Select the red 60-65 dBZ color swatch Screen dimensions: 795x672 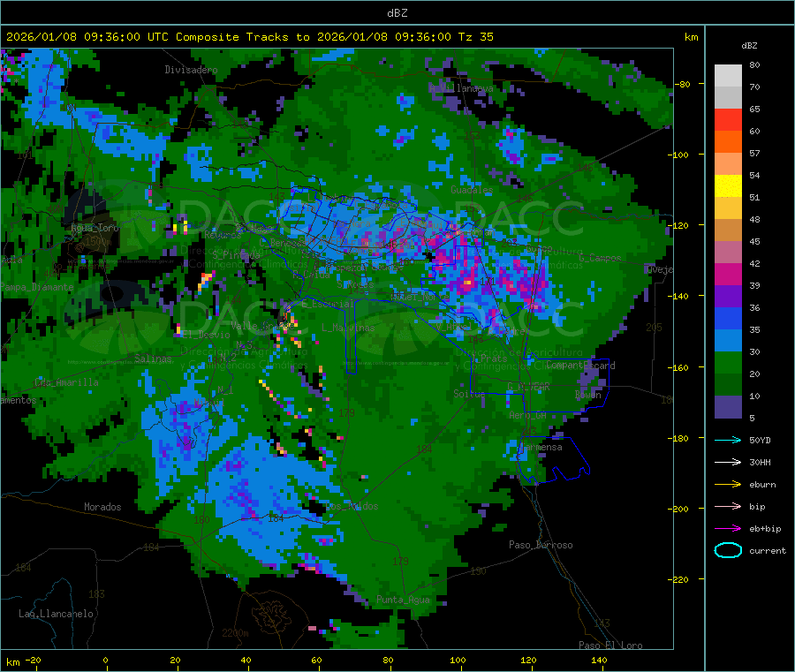tap(728, 119)
